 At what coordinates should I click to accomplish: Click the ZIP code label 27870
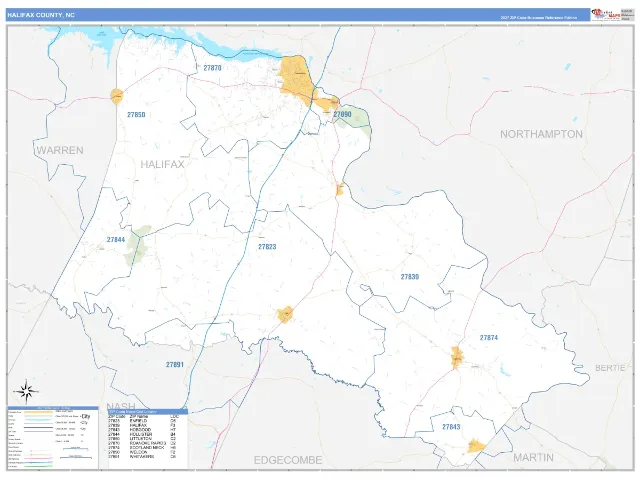click(x=212, y=68)
